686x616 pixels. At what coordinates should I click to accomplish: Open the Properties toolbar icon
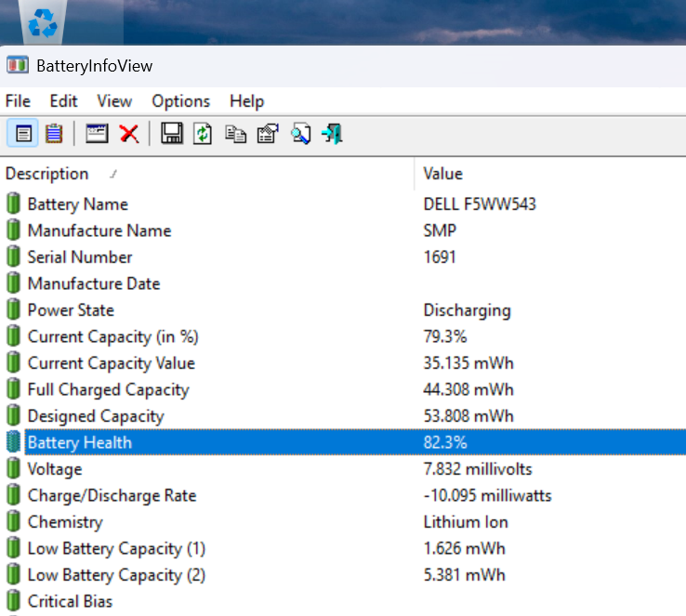pyautogui.click(x=268, y=134)
